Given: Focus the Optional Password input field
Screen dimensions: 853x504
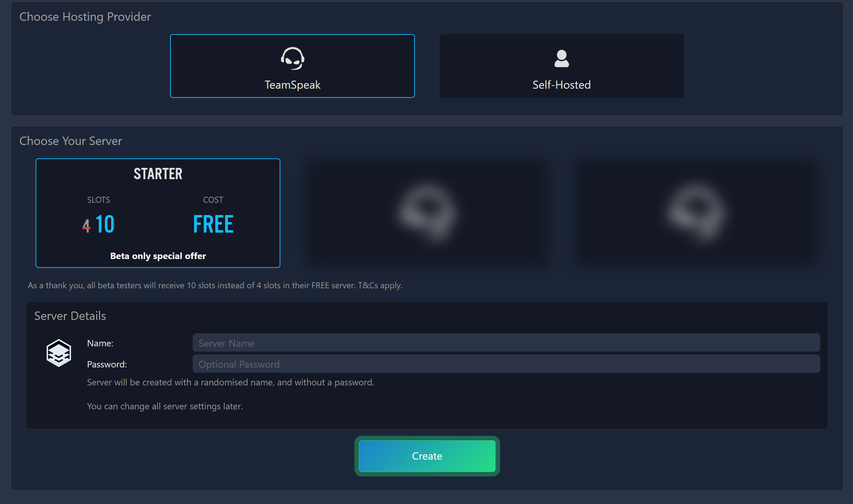Looking at the screenshot, I should click(506, 364).
